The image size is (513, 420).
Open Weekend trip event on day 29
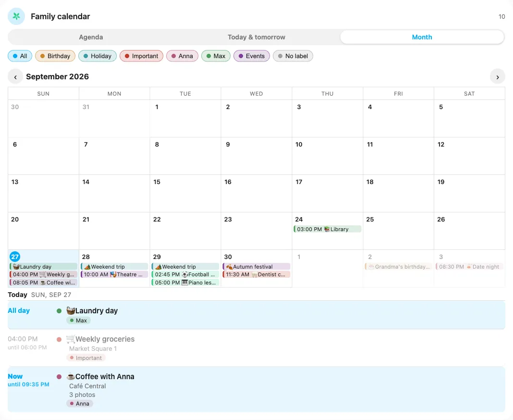(185, 267)
